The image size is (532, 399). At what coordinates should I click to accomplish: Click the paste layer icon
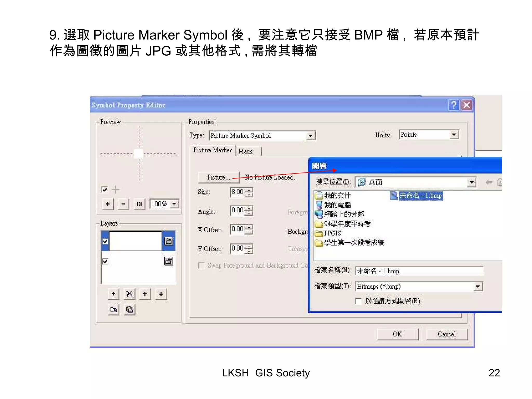tap(129, 309)
